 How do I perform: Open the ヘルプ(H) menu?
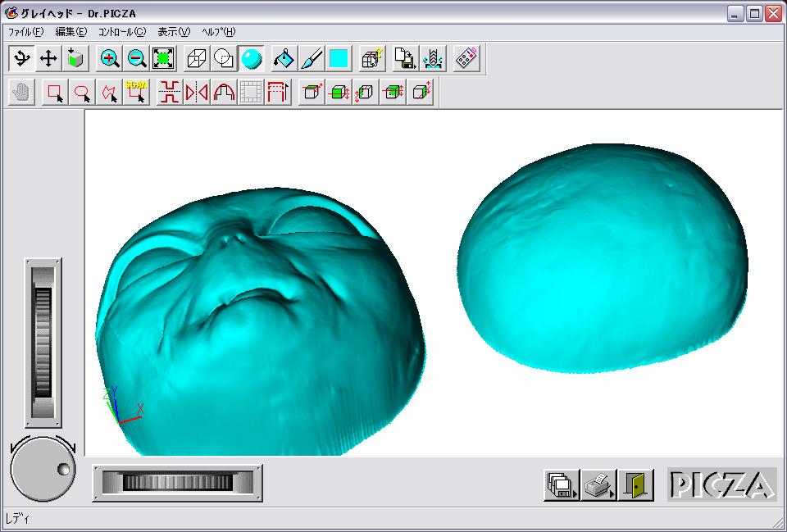click(x=218, y=32)
